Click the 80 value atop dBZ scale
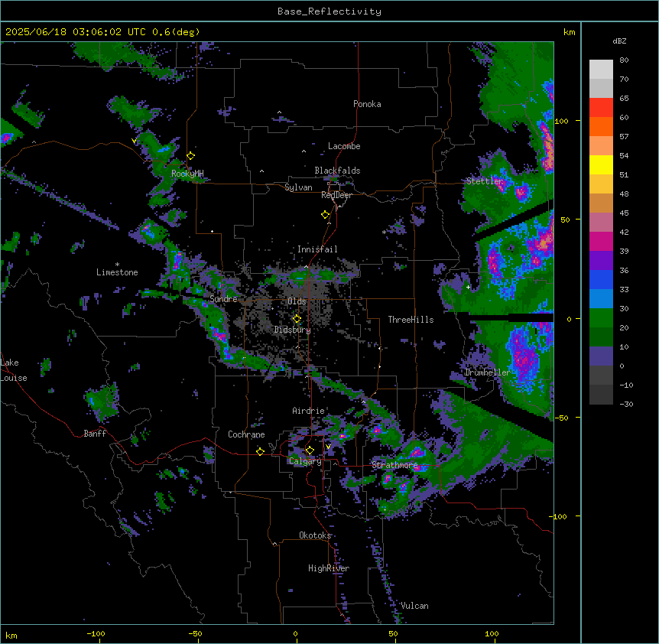 point(624,60)
